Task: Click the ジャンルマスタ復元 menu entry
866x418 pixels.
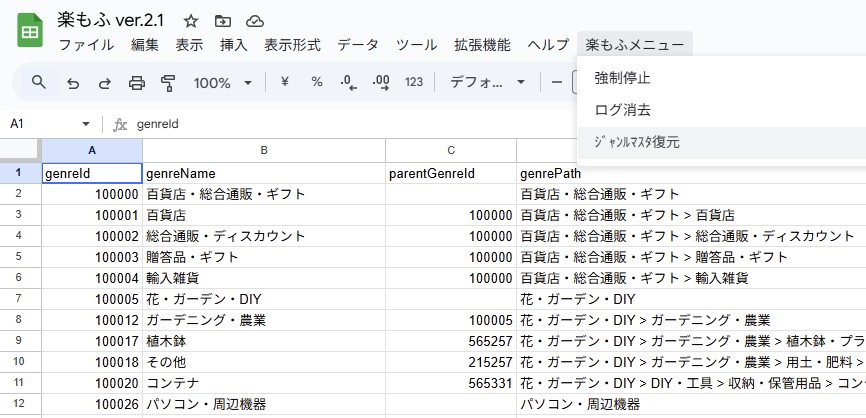Action: [637, 142]
